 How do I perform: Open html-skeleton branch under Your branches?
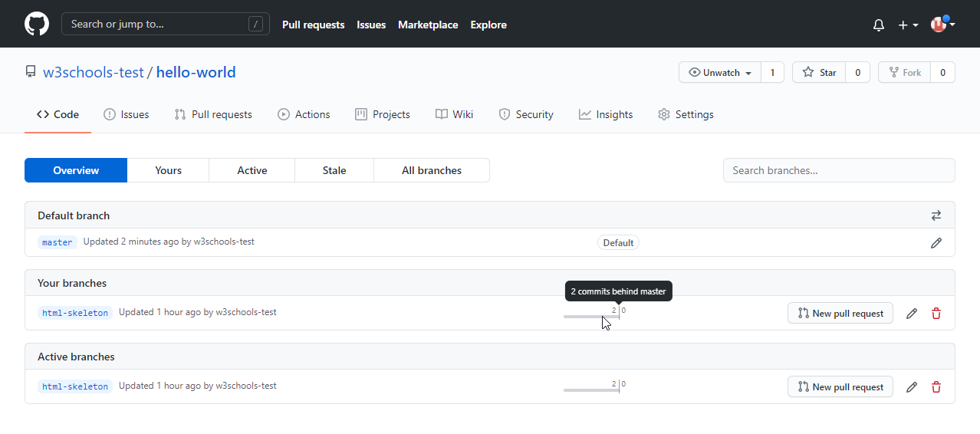(x=75, y=313)
